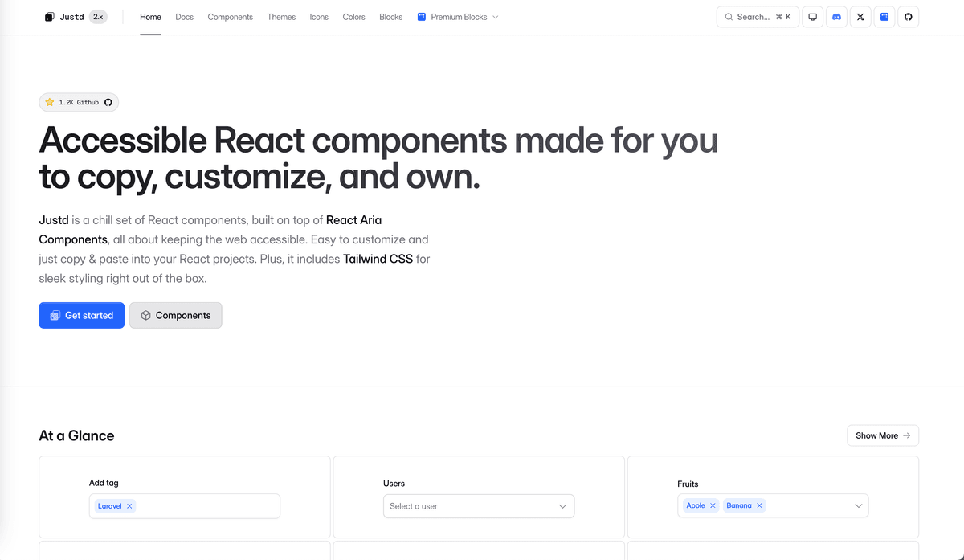
Task: Click the blue blocks icon in header
Action: tap(884, 17)
